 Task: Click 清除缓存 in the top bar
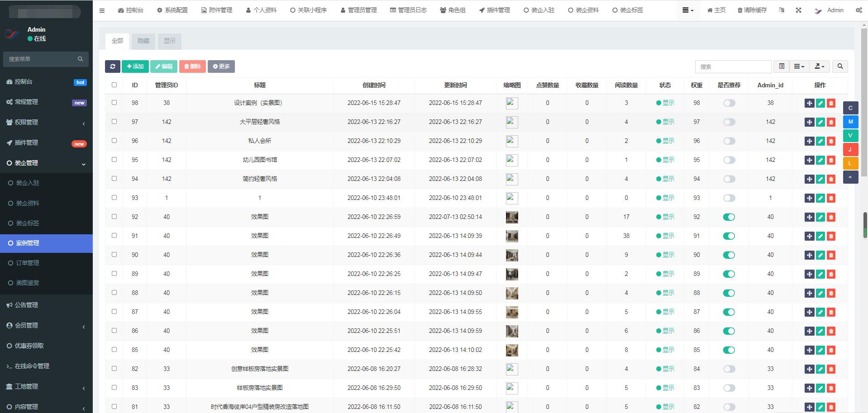[752, 10]
